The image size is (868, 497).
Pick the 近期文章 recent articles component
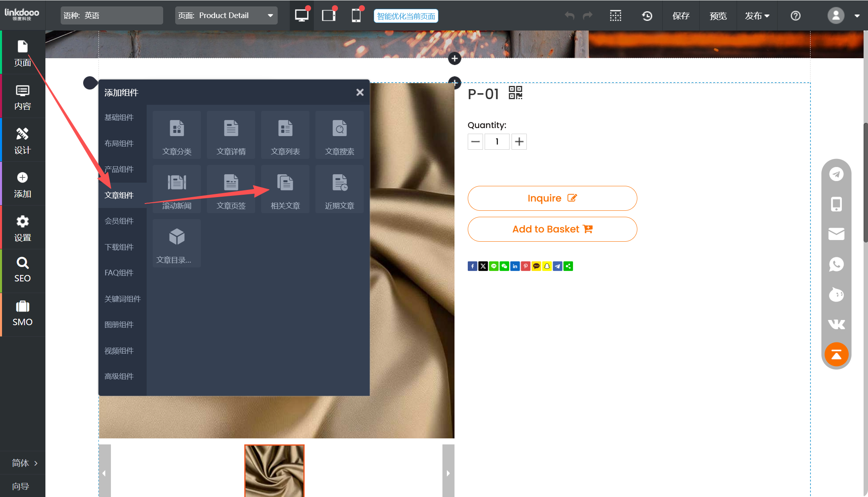[339, 189]
